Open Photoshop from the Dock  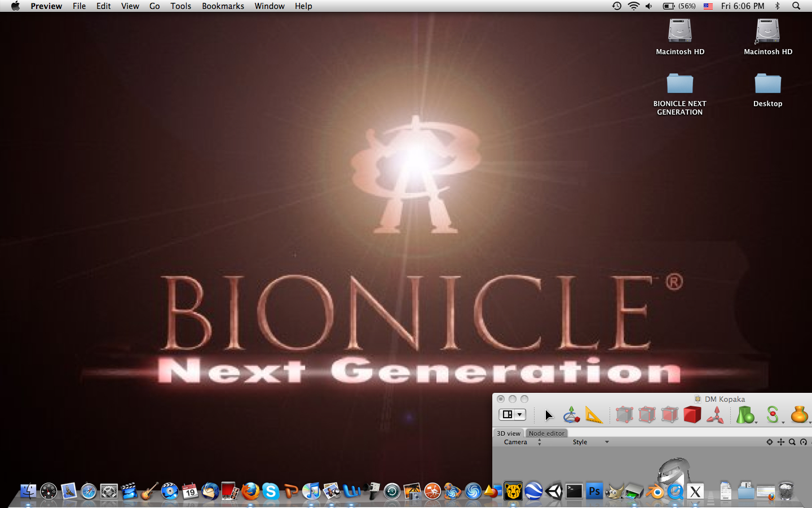pyautogui.click(x=594, y=491)
